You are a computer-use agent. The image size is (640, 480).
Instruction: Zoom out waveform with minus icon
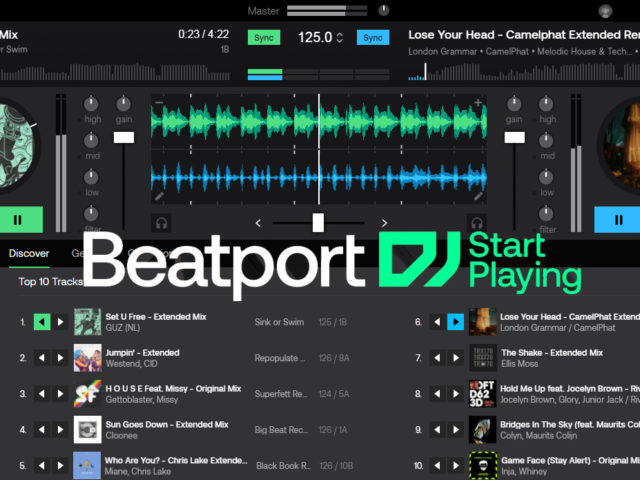point(159,102)
